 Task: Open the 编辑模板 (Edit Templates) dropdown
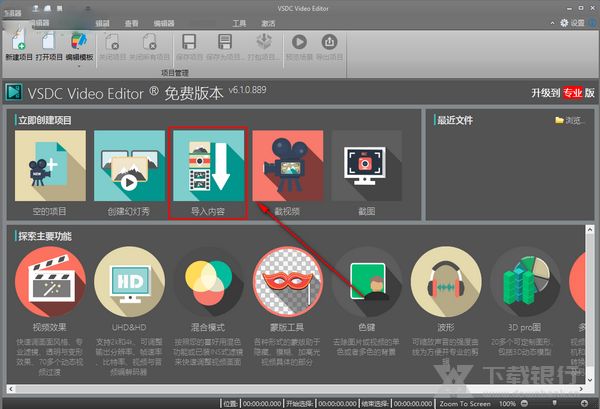(79, 46)
